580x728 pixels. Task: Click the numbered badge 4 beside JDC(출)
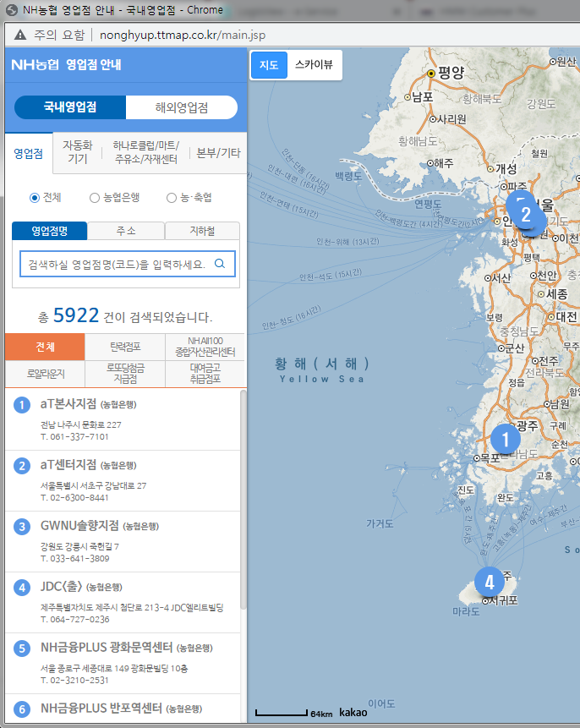[22, 588]
